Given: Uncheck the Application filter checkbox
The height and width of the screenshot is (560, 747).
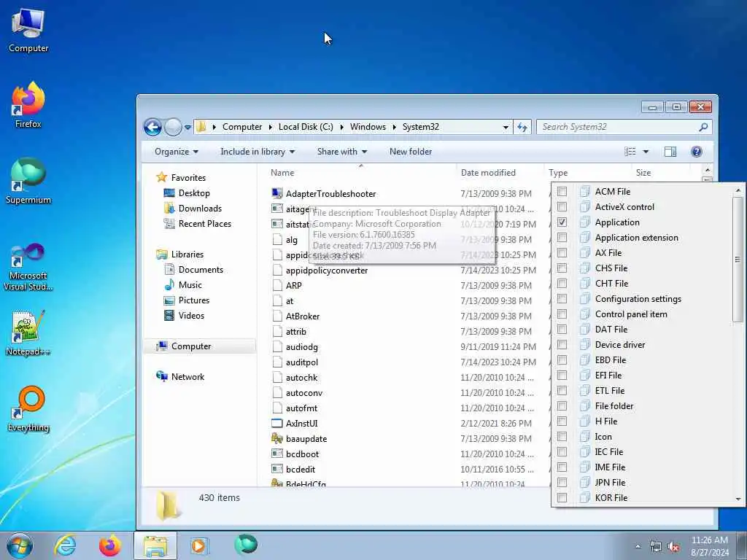Looking at the screenshot, I should pos(562,222).
